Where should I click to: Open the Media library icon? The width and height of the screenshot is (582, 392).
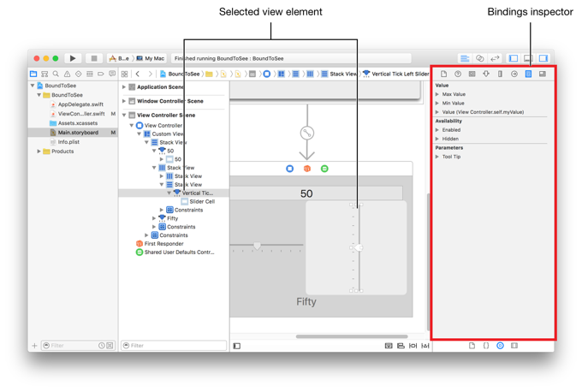514,346
